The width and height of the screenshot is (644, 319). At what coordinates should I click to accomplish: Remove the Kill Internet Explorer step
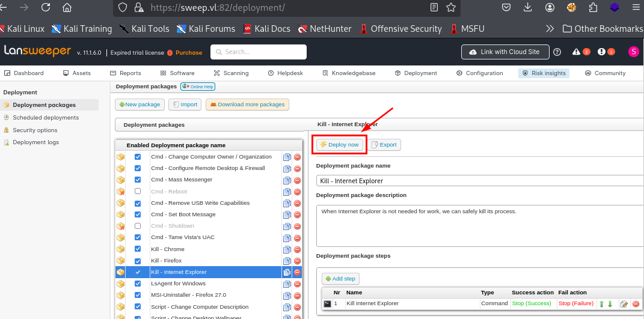click(x=635, y=304)
